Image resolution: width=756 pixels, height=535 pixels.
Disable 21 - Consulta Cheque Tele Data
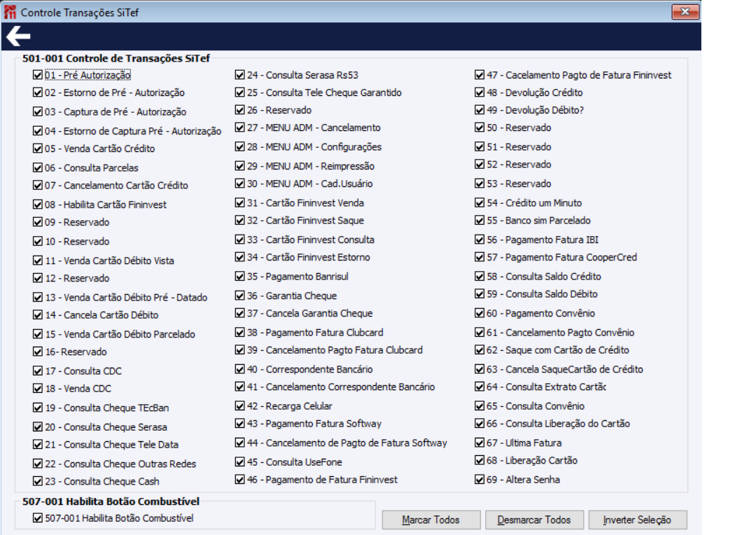38,444
